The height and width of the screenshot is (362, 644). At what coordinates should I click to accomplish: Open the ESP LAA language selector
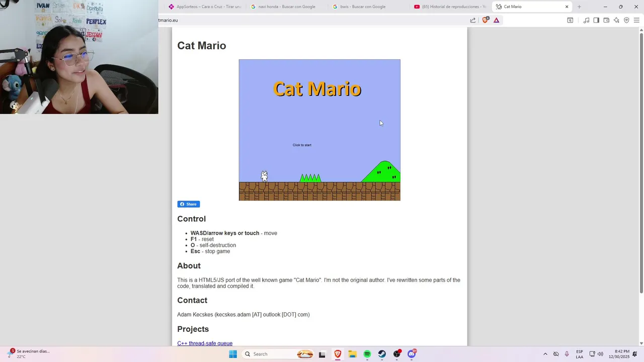click(x=580, y=354)
